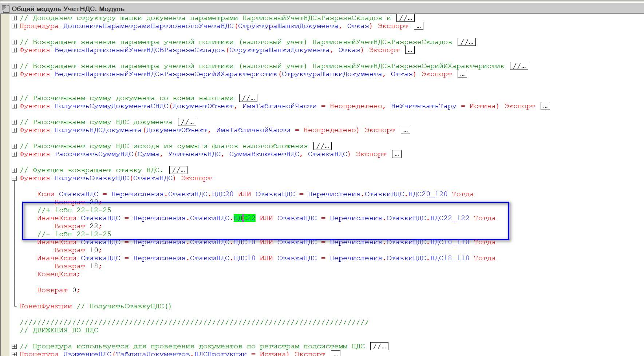Click collapsed comment marker after 'Функция возвращает ставку НДС'
The height and width of the screenshot is (356, 644).
[178, 170]
